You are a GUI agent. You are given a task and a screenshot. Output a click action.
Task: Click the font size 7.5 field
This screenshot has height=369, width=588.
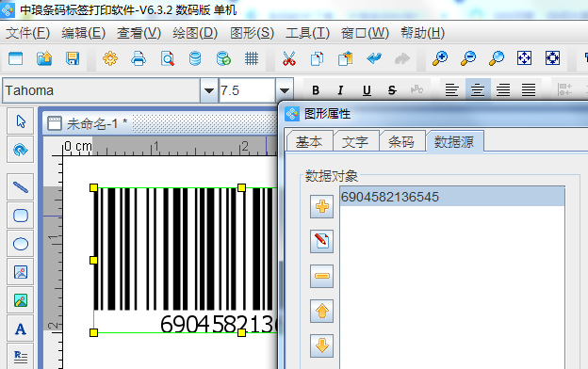click(247, 90)
